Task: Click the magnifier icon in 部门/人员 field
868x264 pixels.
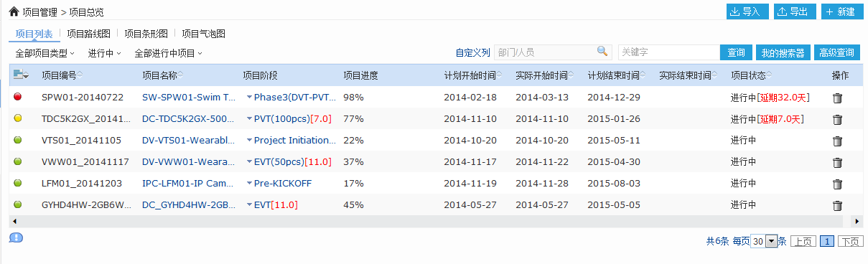Action: point(602,52)
